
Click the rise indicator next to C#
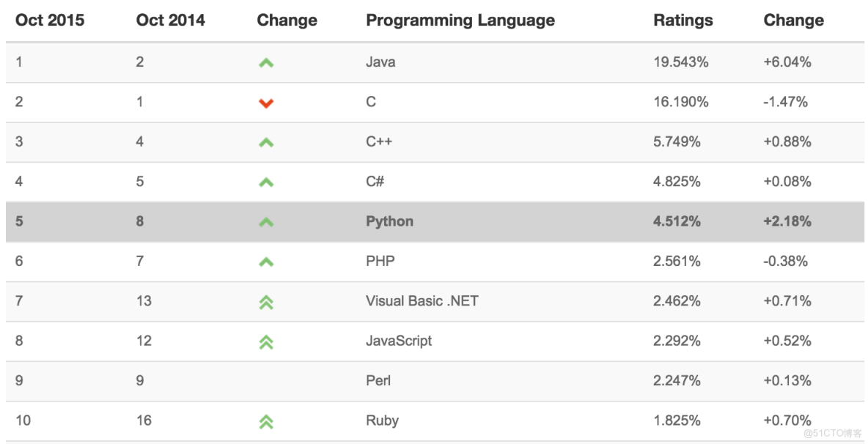[x=267, y=182]
